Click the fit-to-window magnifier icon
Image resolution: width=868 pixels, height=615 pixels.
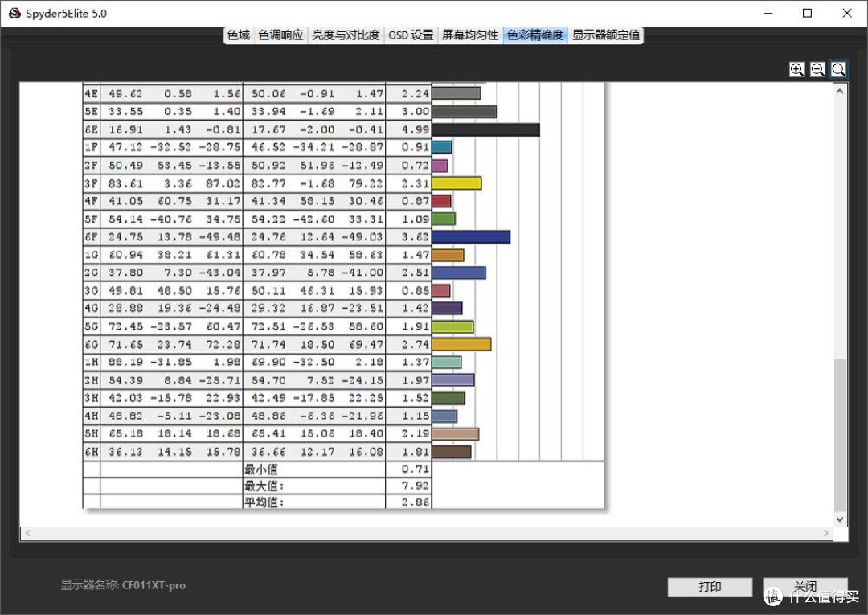point(838,69)
